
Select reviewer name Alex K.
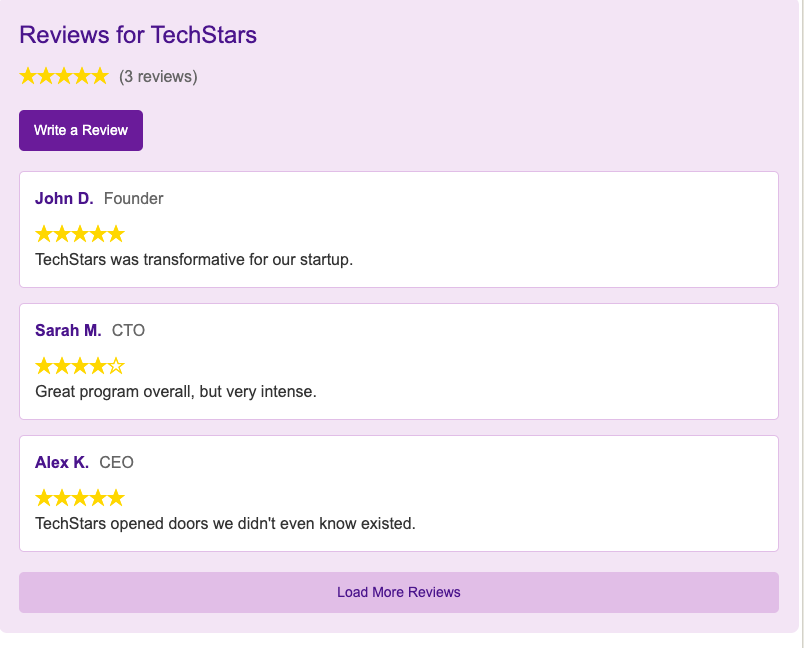62,462
